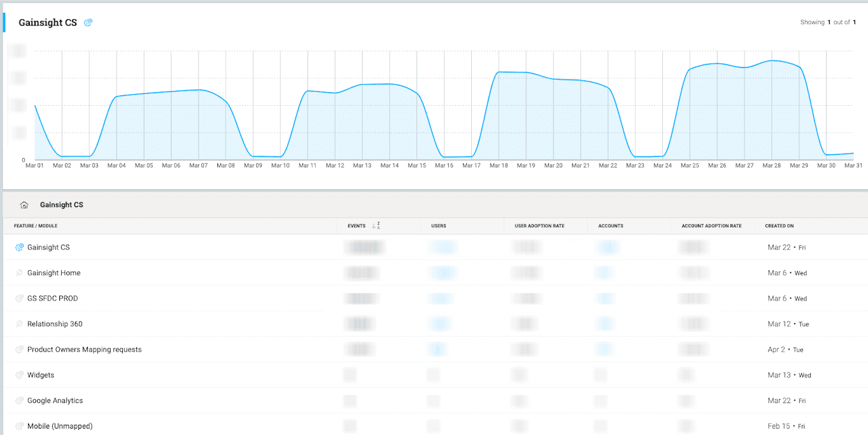Sort by the Account Adoption Rate header
The height and width of the screenshot is (435, 868).
click(x=711, y=225)
